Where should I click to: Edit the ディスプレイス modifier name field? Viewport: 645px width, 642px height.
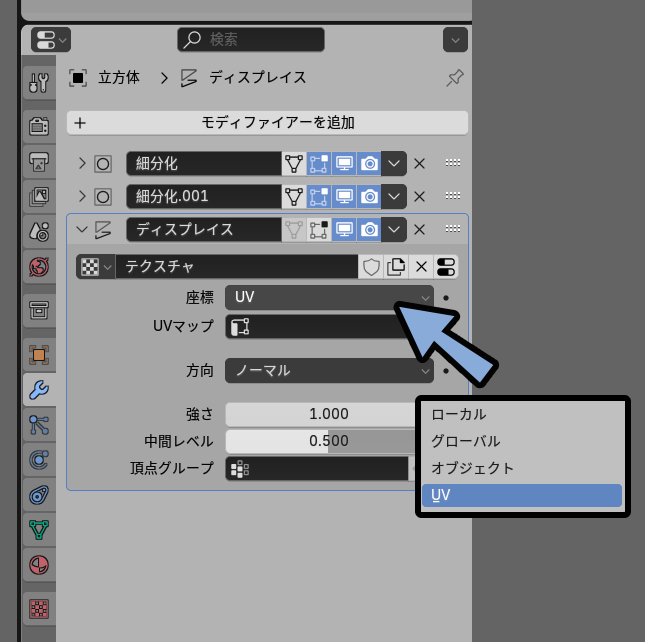coord(204,229)
